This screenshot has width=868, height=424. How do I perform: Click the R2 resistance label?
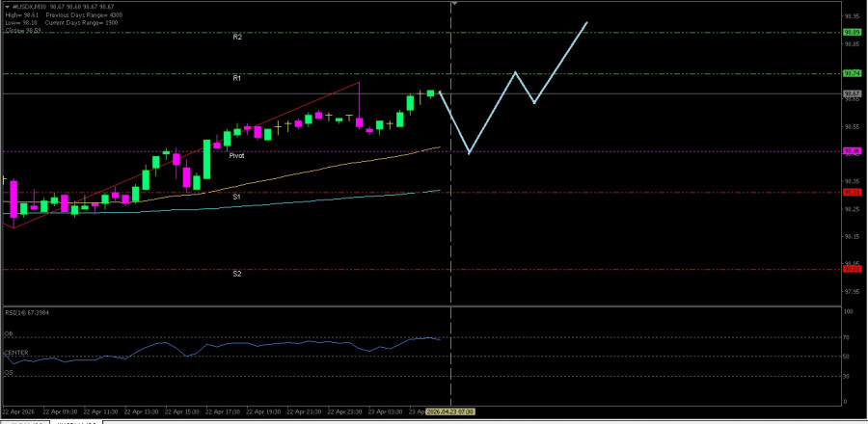point(237,37)
